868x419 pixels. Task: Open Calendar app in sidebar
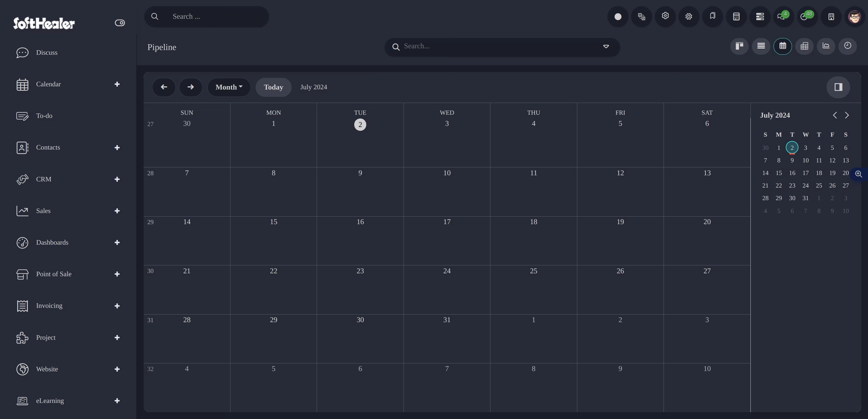click(x=49, y=84)
